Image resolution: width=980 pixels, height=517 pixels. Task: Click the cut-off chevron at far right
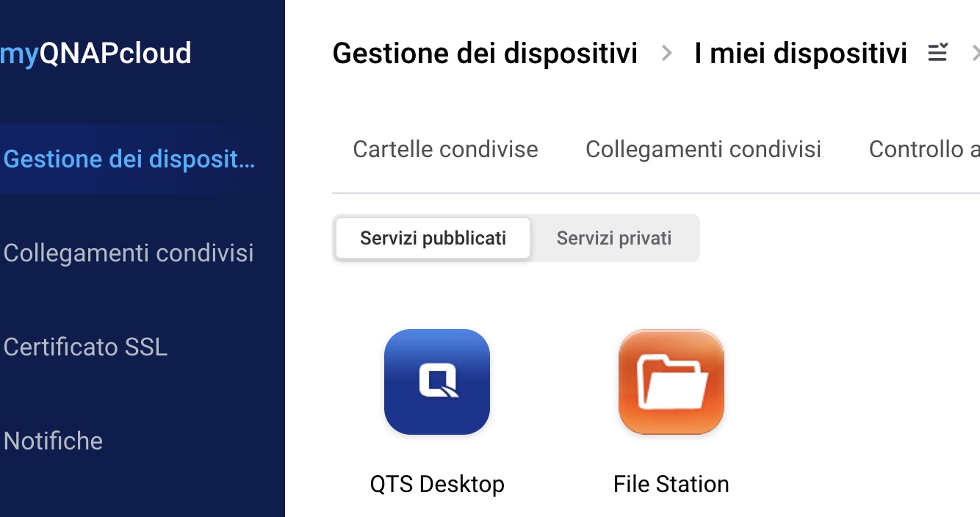pos(975,53)
